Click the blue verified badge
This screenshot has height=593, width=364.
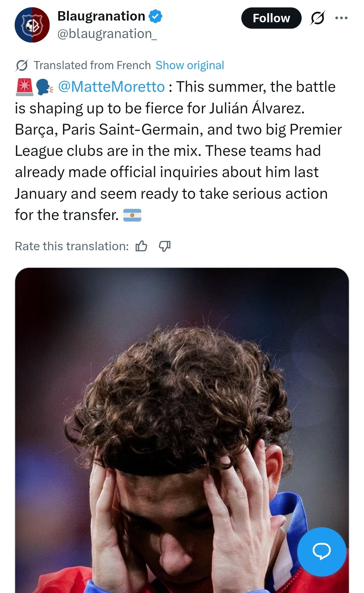coord(155,16)
